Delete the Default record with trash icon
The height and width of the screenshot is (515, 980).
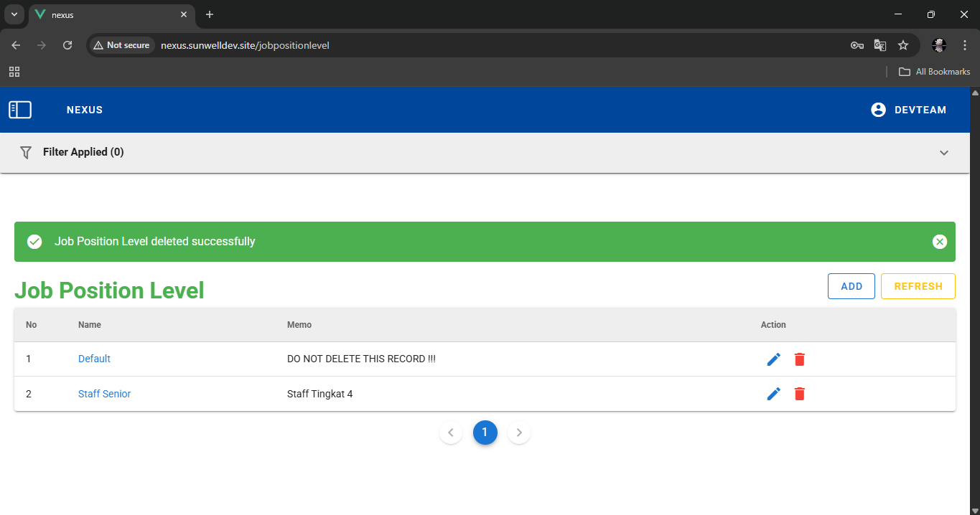click(x=799, y=359)
